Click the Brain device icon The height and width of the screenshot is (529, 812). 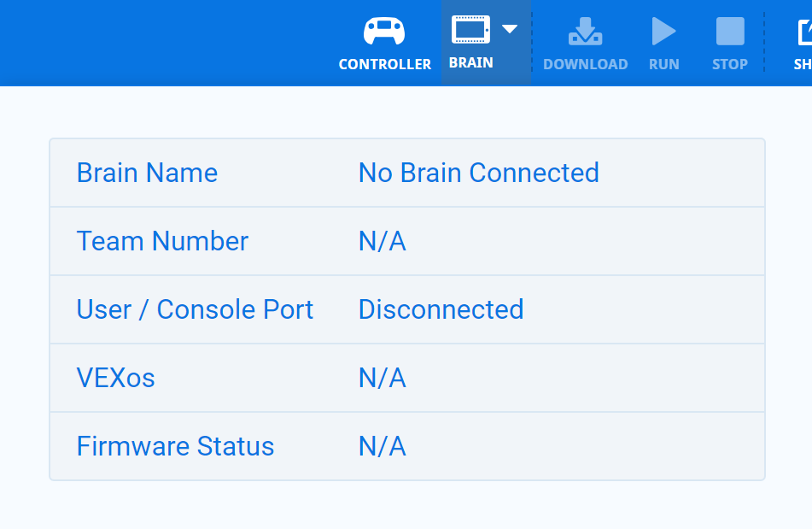click(470, 30)
